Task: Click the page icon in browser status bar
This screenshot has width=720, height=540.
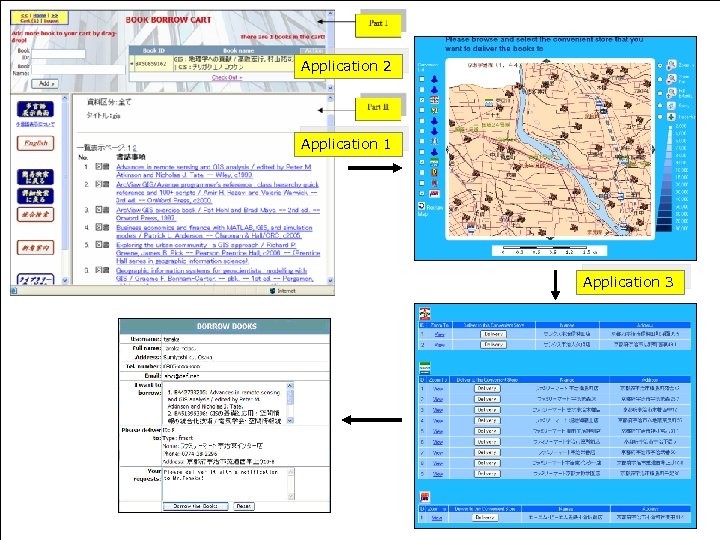Action: [x=14, y=291]
